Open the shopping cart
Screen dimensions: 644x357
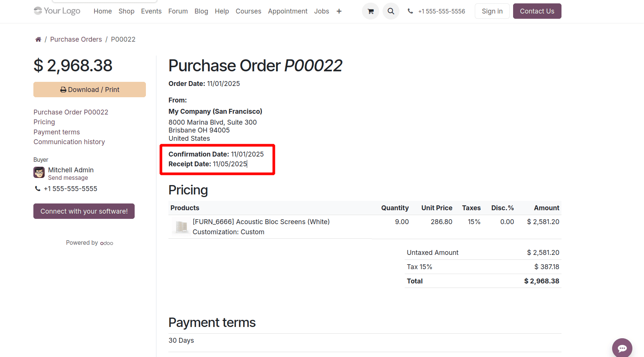(x=371, y=11)
